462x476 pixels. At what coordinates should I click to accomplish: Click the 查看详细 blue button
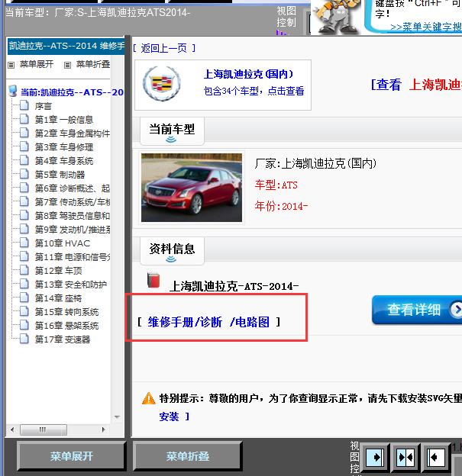pyautogui.click(x=417, y=310)
